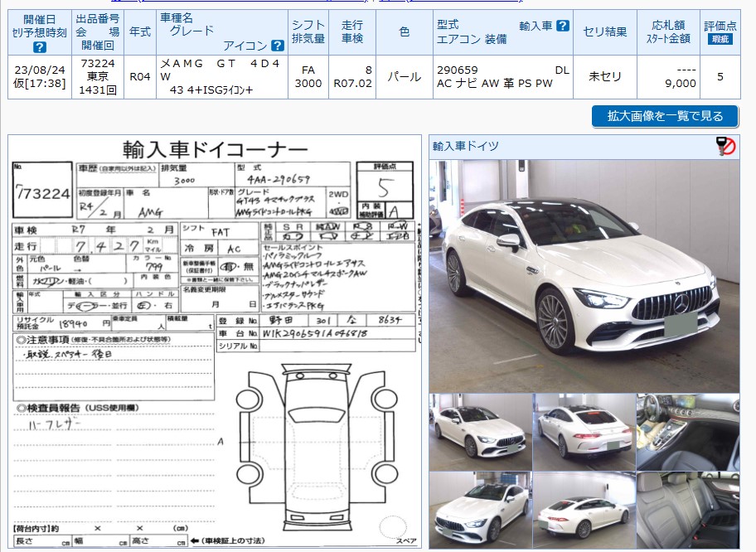This screenshot has height=552, width=756.
Task: Click 東京 venue text in table
Action: pos(97,76)
